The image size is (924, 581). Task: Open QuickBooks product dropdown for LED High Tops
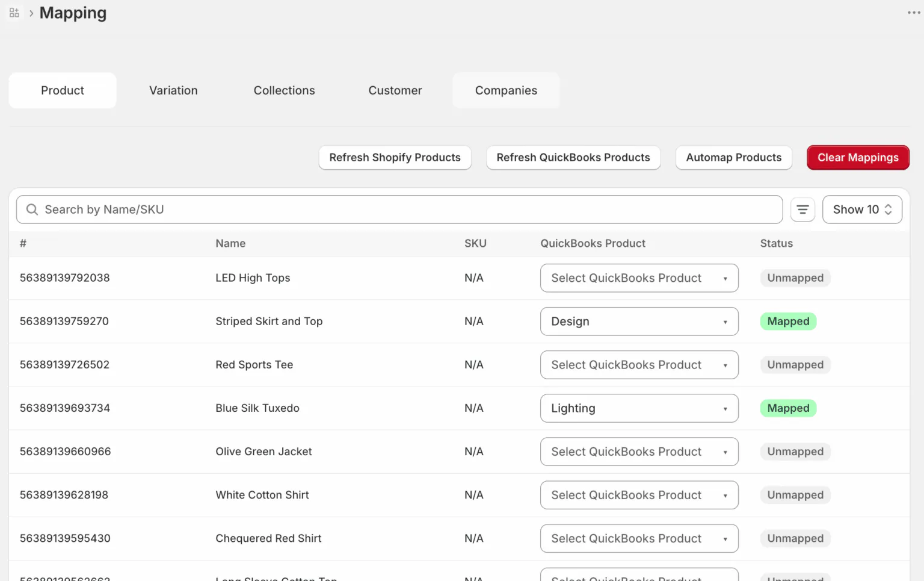(639, 278)
